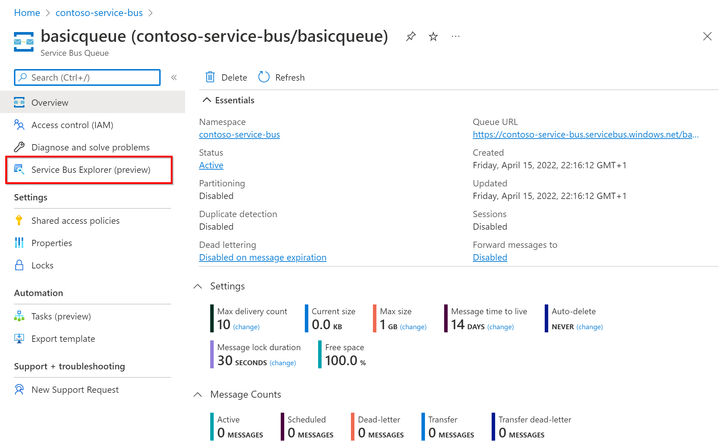Pin basicqueue blade to dashboard
The image size is (727, 443).
tap(411, 37)
